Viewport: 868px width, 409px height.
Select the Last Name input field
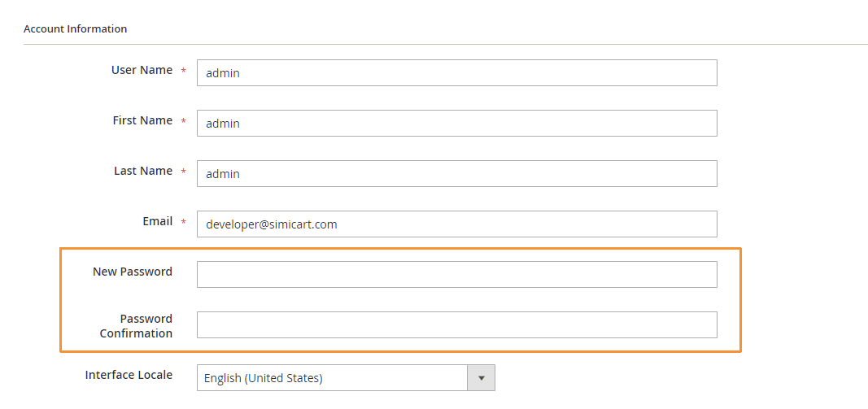456,173
